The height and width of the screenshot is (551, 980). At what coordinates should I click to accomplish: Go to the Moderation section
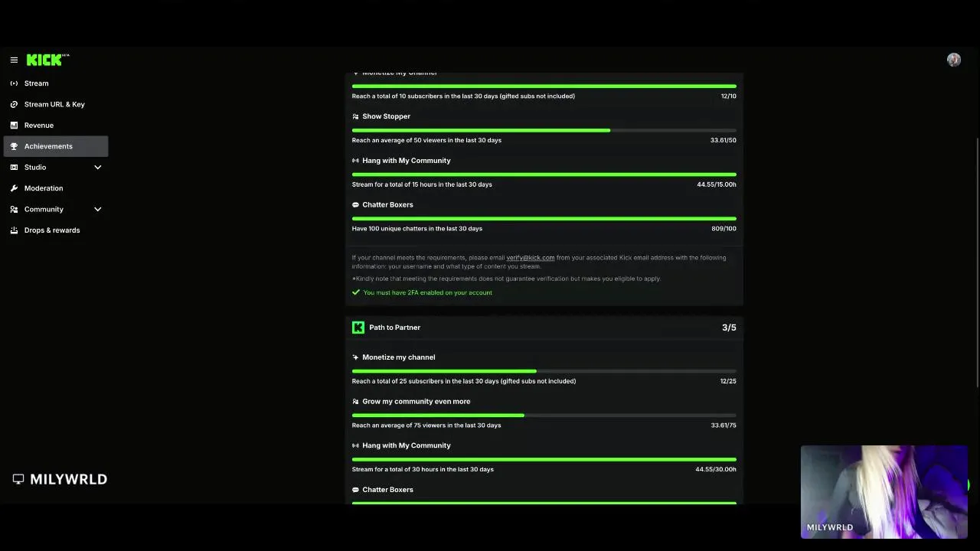coord(44,188)
